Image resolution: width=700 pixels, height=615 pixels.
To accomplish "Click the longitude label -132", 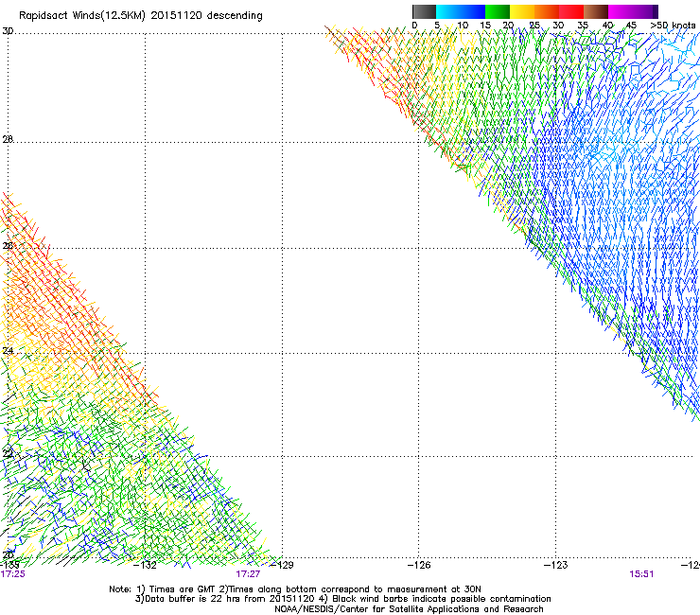I will coord(145,565).
